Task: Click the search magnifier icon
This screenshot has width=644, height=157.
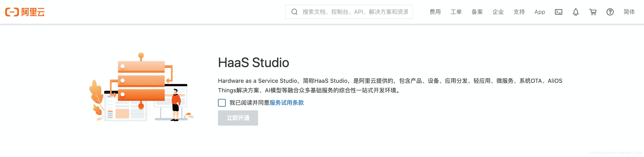Action: pyautogui.click(x=295, y=12)
